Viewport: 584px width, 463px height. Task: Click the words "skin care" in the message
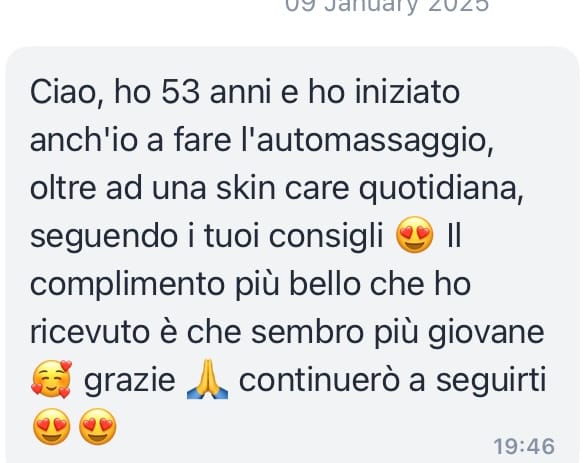(283, 188)
